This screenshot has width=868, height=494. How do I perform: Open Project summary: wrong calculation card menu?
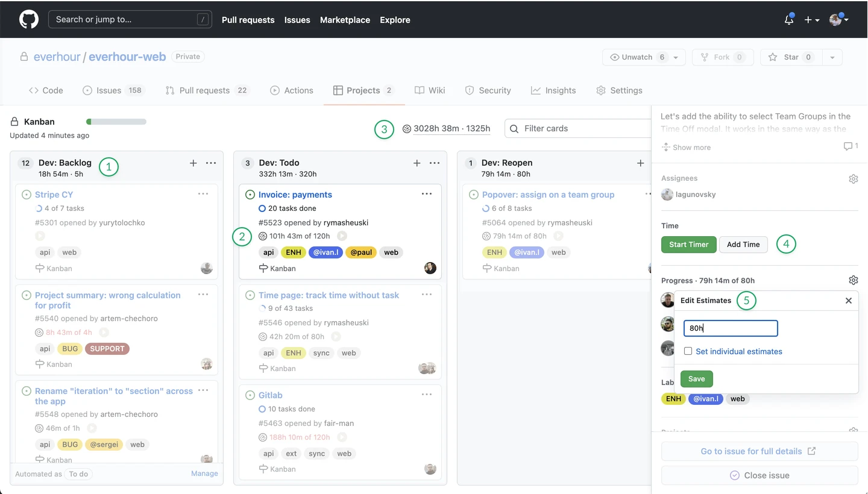tap(203, 295)
